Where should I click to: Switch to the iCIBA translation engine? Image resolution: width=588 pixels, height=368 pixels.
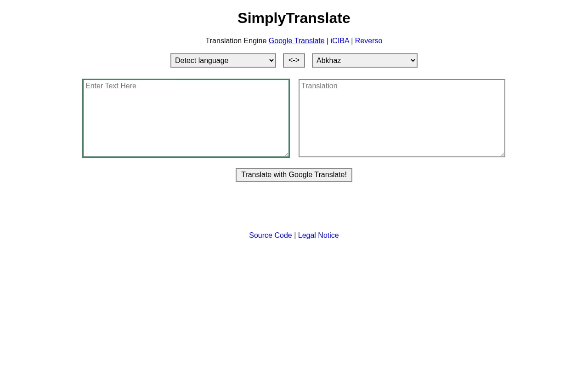pos(340,41)
